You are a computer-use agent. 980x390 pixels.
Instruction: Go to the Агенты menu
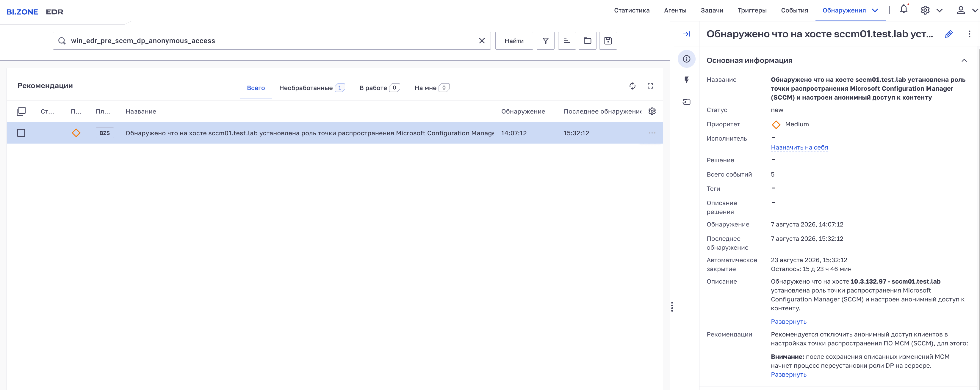pyautogui.click(x=675, y=10)
